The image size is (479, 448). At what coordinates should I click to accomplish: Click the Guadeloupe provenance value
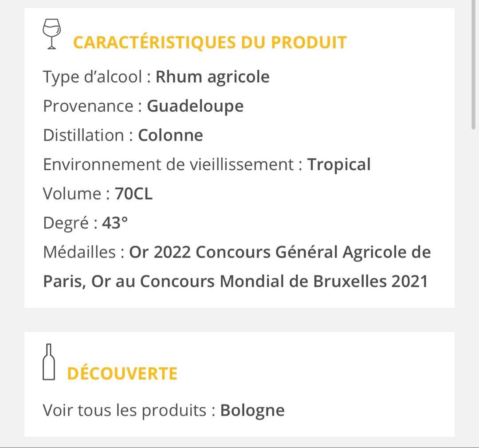pos(195,106)
